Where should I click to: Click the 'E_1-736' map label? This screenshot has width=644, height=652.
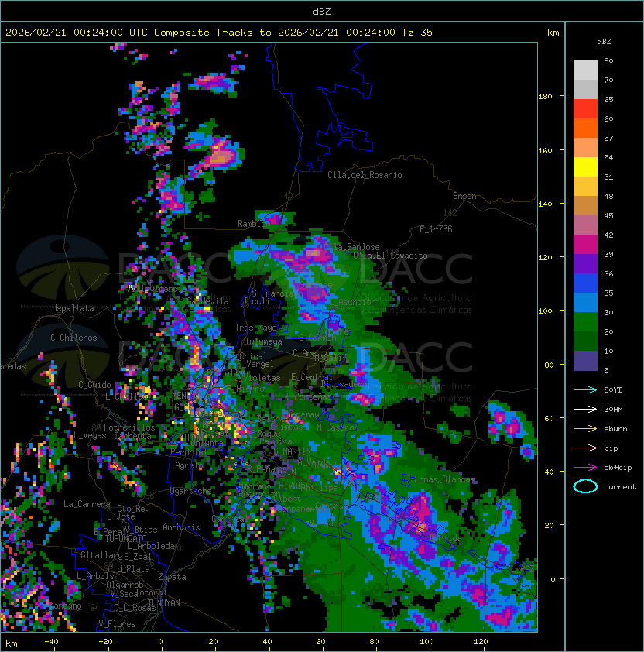tap(436, 229)
